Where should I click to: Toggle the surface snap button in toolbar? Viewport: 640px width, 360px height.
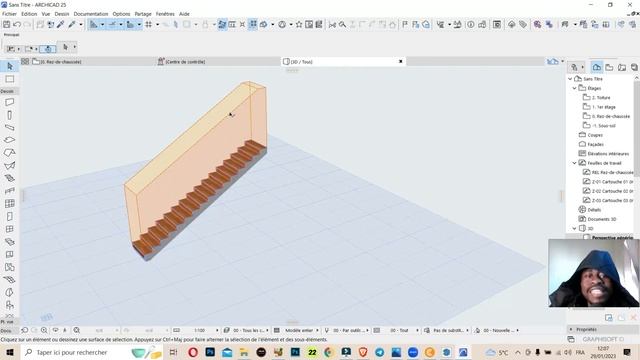point(130,25)
